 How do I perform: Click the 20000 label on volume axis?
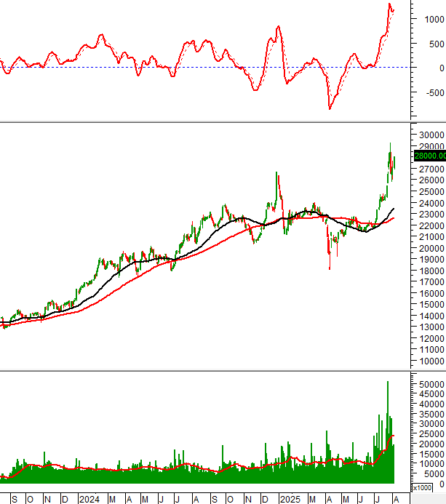432,444
